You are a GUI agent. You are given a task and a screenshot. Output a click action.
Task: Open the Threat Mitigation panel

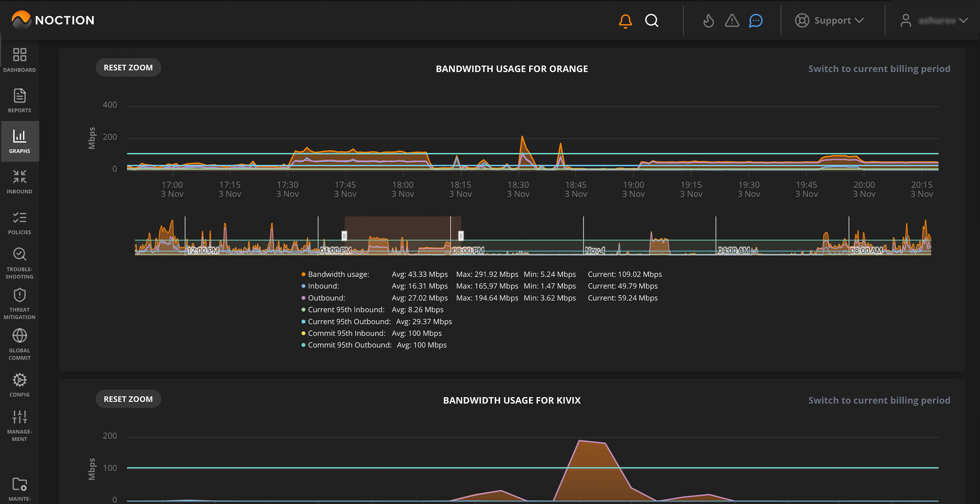[x=19, y=302]
